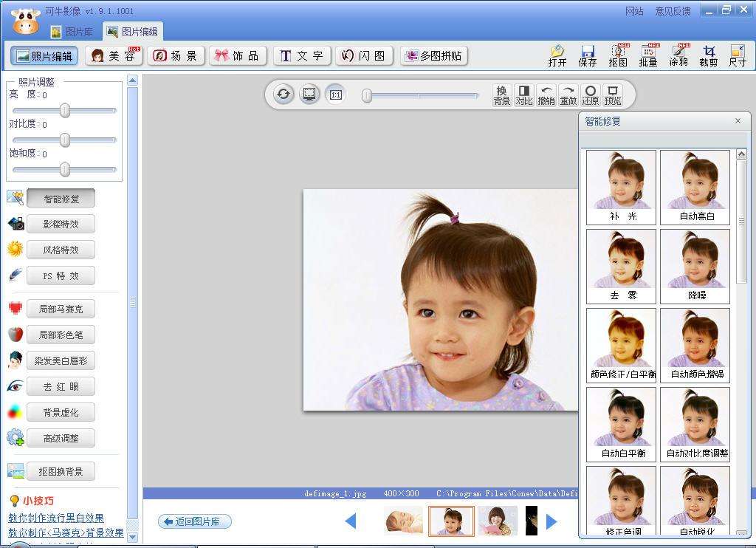This screenshot has width=756, height=548.
Task: Open the 文字 text section
Action: click(302, 56)
